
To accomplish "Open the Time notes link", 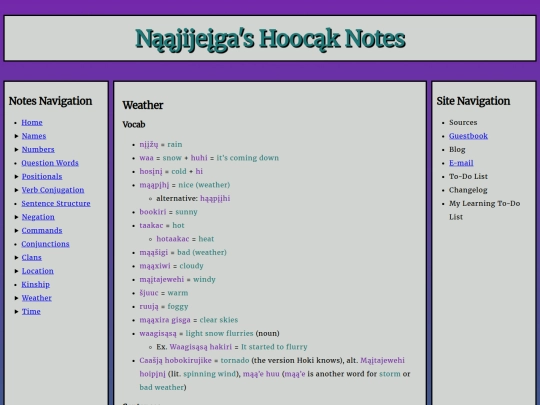I will tap(31, 311).
